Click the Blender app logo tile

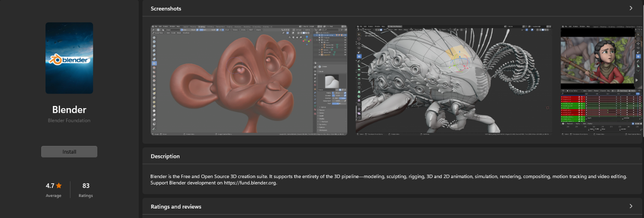(x=69, y=58)
